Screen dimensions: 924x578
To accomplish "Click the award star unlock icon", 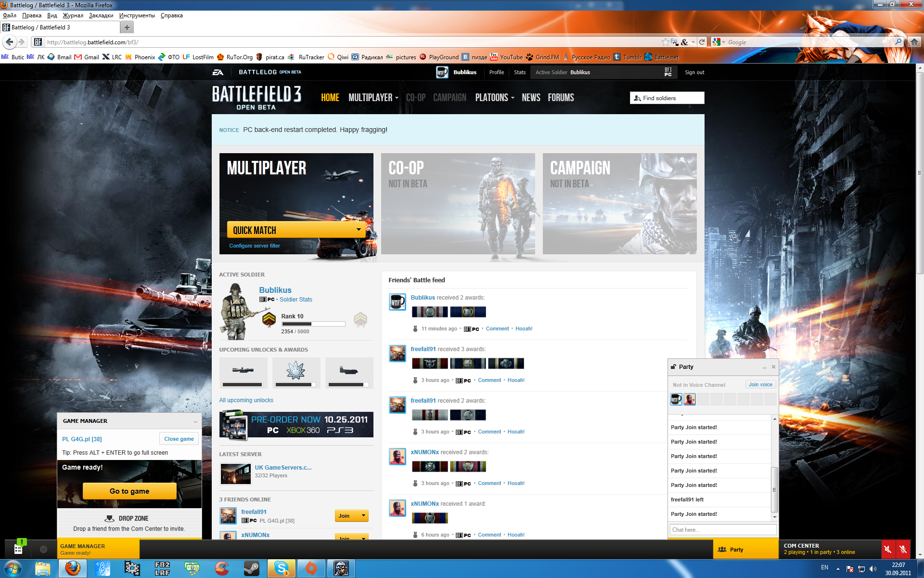I will [x=295, y=370].
